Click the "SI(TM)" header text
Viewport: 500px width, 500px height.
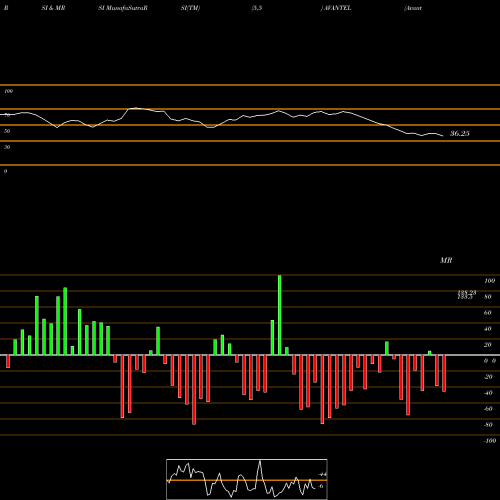[x=190, y=8]
